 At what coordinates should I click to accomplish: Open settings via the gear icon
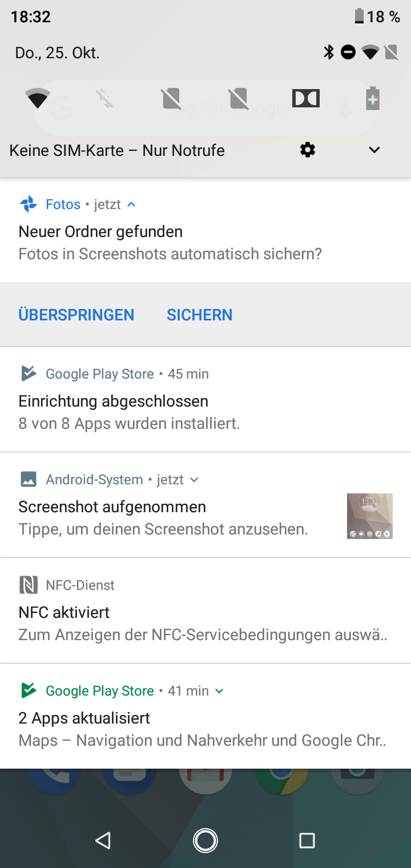[x=307, y=150]
